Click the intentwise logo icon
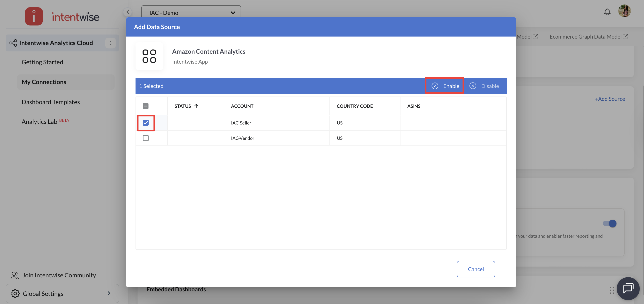 coord(34,16)
